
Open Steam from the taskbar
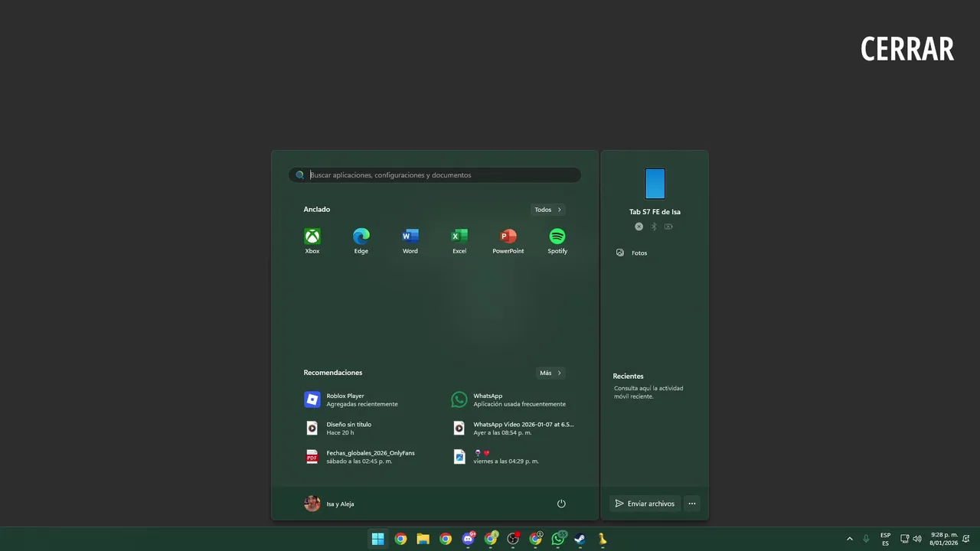click(x=580, y=539)
